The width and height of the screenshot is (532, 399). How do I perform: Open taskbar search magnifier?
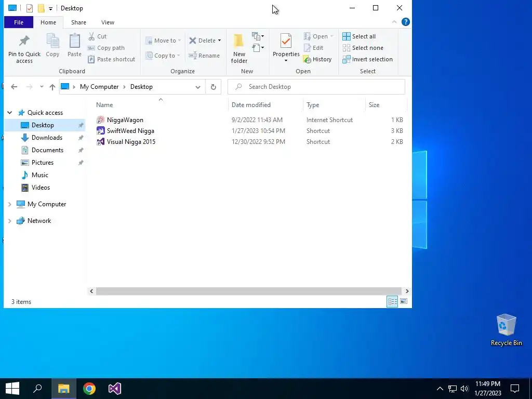point(37,389)
